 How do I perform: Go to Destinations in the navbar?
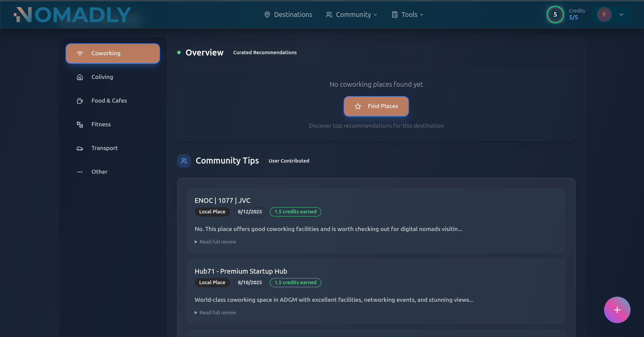[x=288, y=15]
